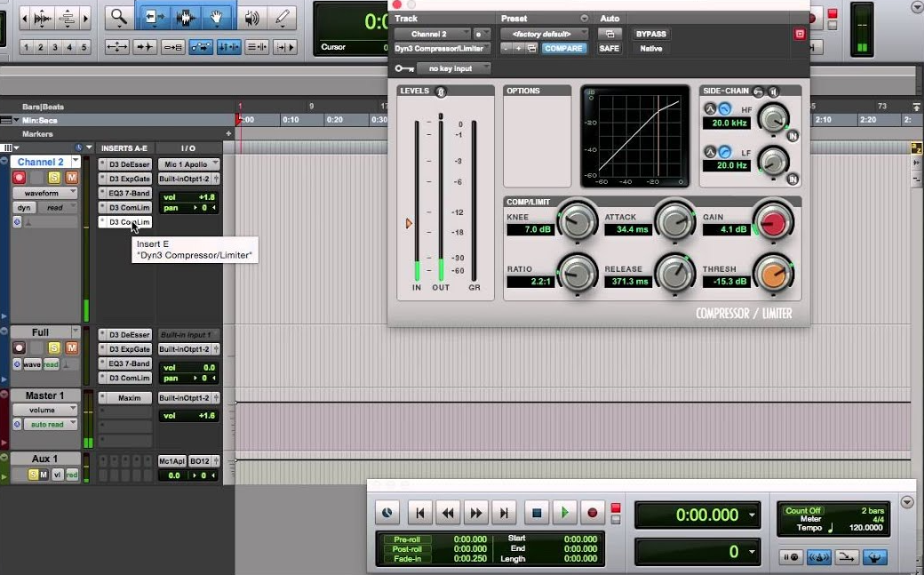Image resolution: width=924 pixels, height=575 pixels.
Task: Click Return to Zero transport button
Action: click(x=419, y=513)
